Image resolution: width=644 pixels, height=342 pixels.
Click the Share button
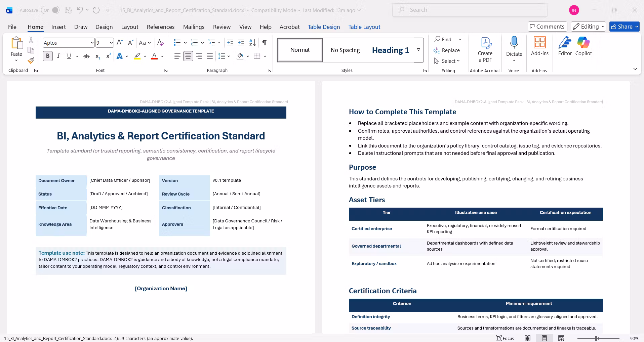tap(624, 27)
